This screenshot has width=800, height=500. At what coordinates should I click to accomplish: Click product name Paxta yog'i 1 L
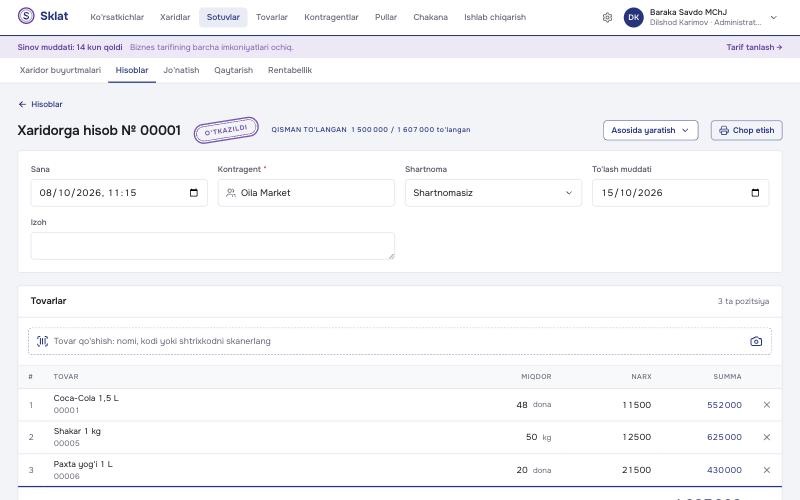point(83,464)
